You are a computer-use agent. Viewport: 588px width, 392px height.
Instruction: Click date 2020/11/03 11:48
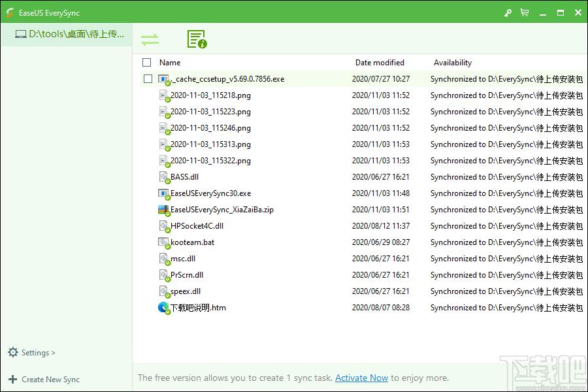click(381, 193)
